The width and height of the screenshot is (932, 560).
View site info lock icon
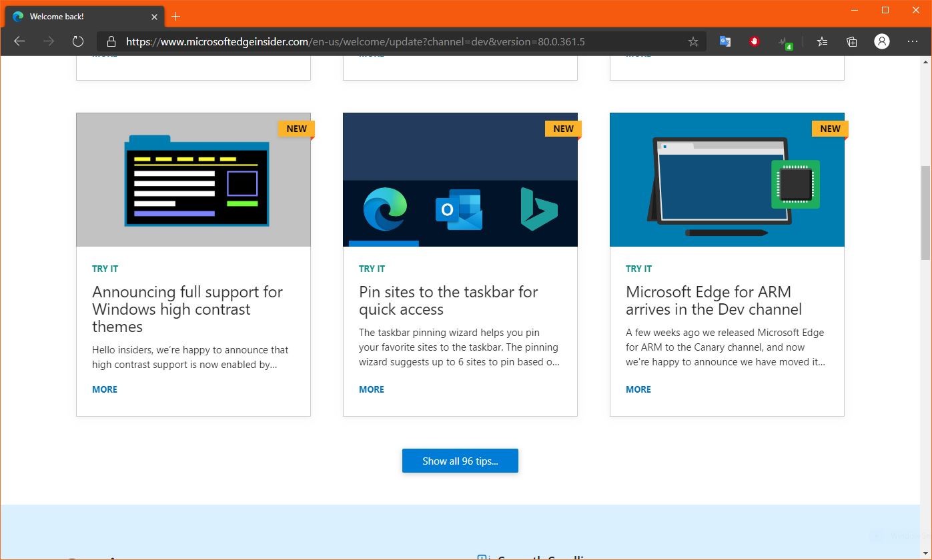111,41
